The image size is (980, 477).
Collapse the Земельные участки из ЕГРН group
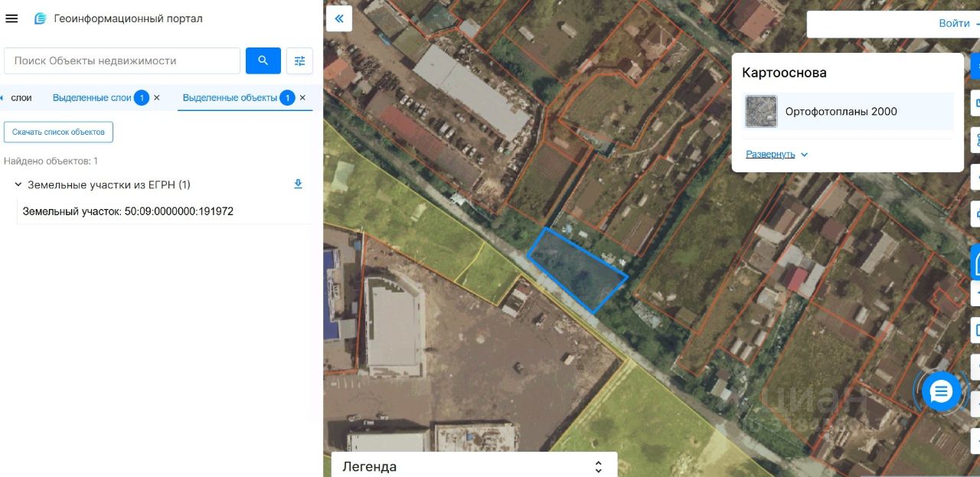click(x=18, y=185)
